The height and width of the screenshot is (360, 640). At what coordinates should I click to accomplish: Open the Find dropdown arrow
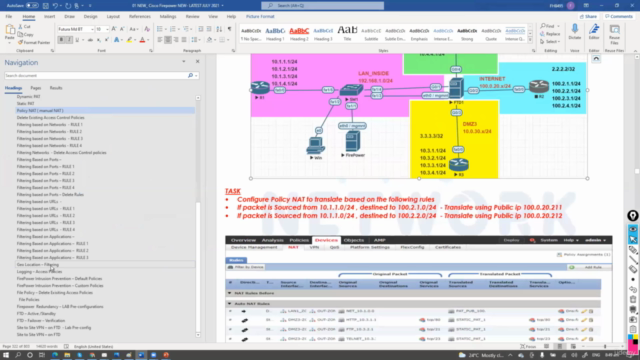[x=558, y=26]
